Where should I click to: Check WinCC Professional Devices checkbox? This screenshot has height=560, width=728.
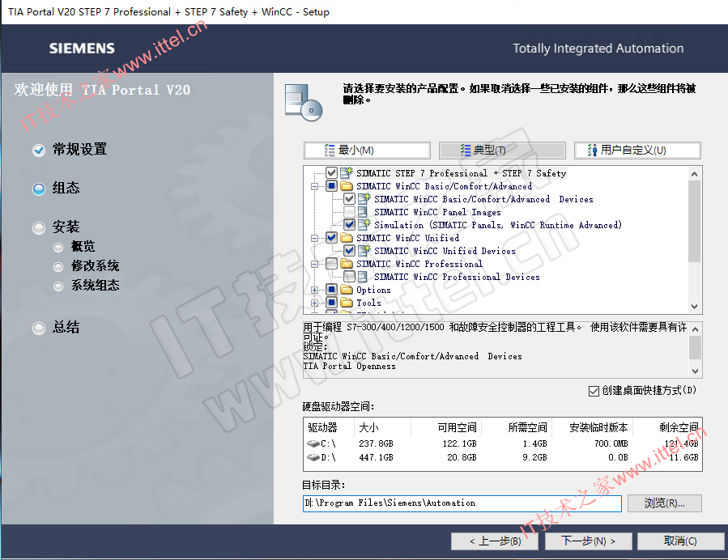coord(350,277)
